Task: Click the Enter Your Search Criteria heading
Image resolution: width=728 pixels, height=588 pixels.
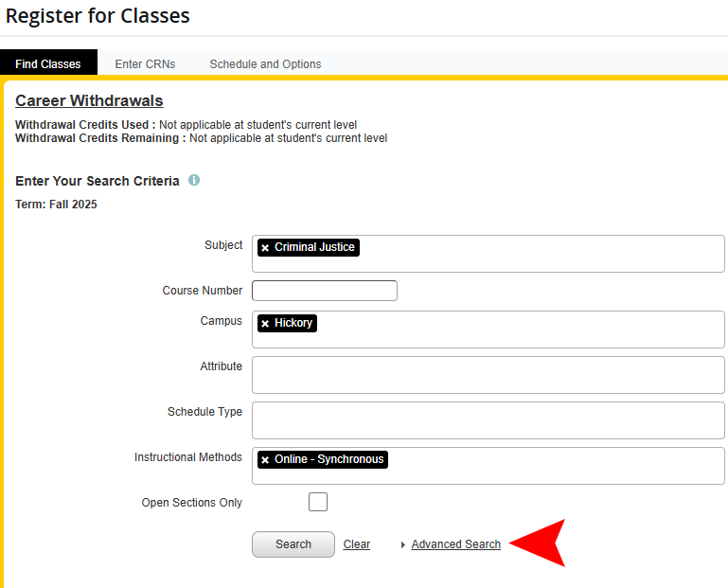Action: [98, 181]
